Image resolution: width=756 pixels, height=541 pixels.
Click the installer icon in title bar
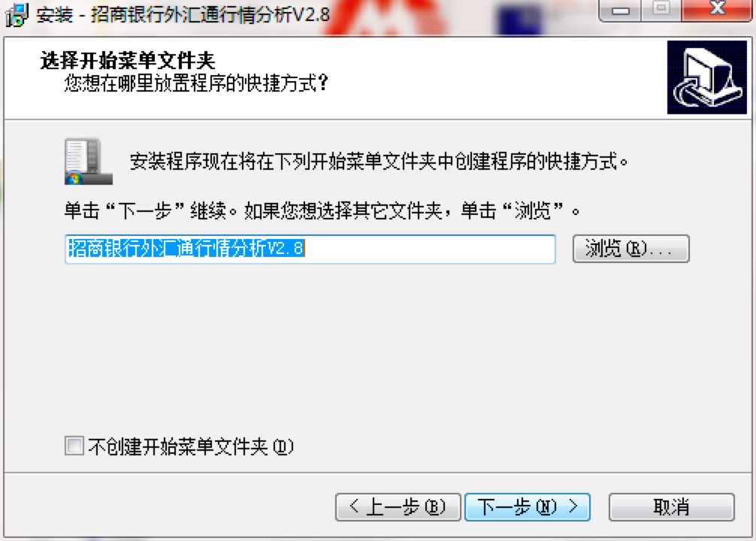(x=17, y=14)
